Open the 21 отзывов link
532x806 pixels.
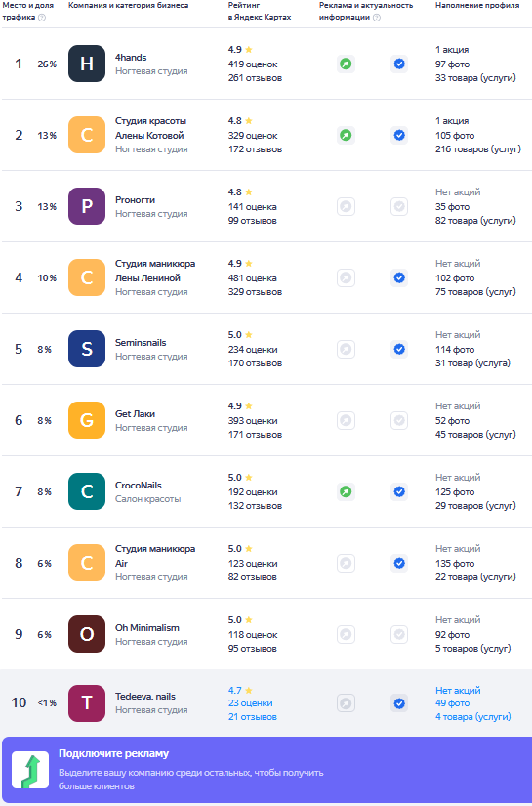pos(253,717)
